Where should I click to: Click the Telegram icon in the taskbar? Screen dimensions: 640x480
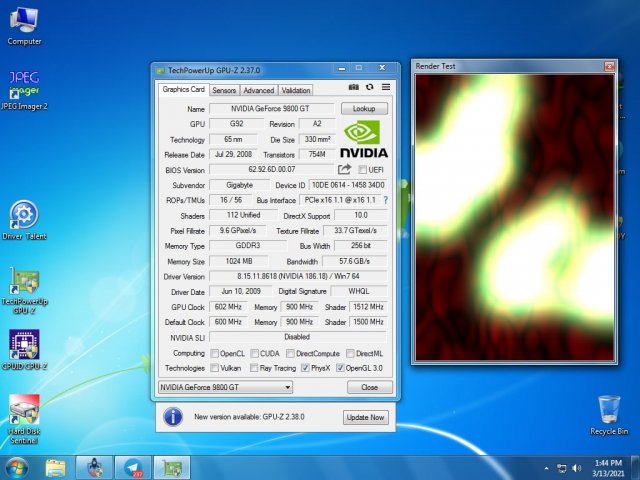click(x=132, y=467)
